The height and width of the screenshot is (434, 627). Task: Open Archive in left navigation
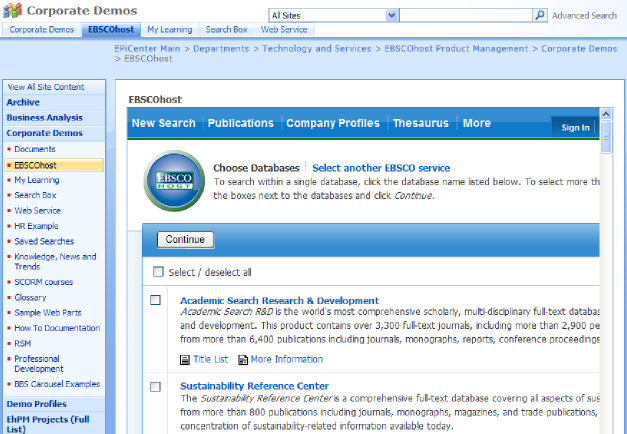point(23,102)
